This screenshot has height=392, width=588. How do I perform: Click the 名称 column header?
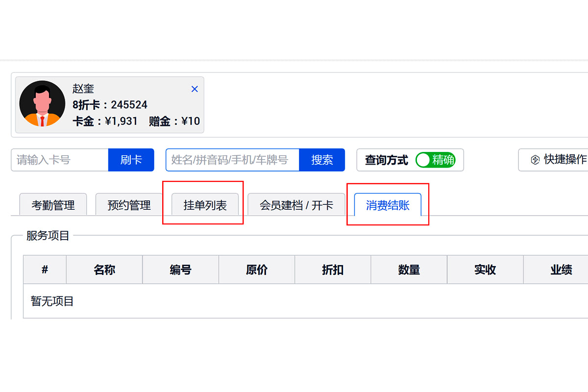click(103, 269)
